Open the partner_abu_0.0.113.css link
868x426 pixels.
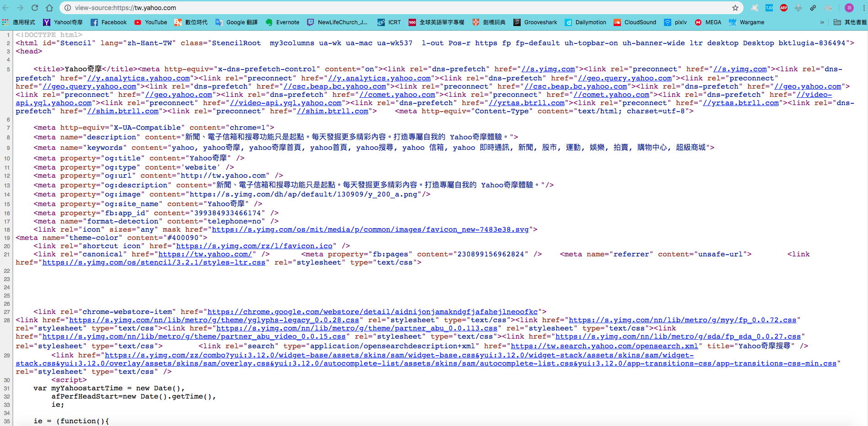tap(357, 328)
